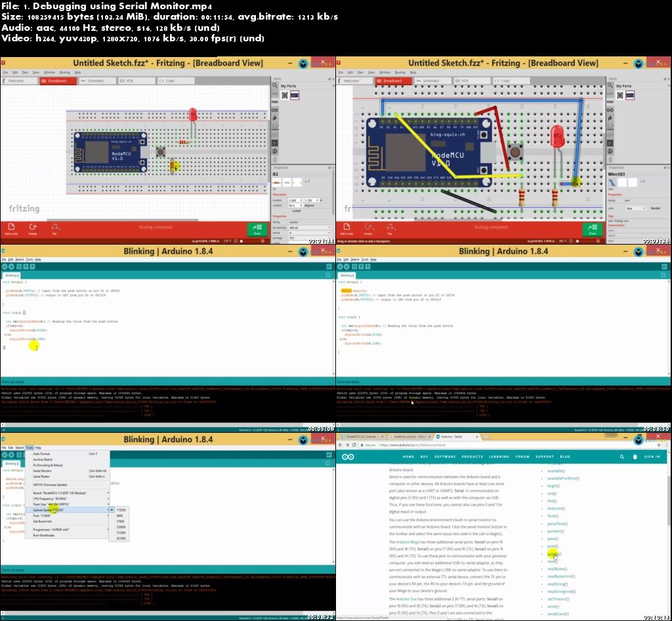Expand the CPU Frequency submenu in Tools menu

(68, 498)
